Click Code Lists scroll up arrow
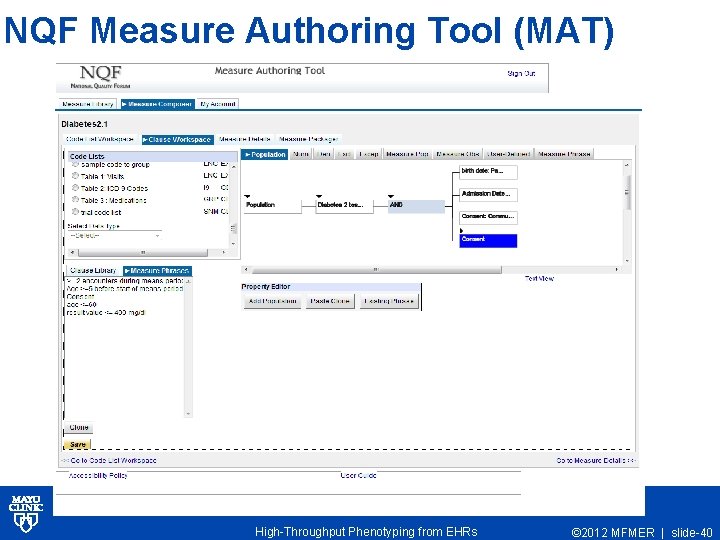This screenshot has width=720, height=540. 234,166
